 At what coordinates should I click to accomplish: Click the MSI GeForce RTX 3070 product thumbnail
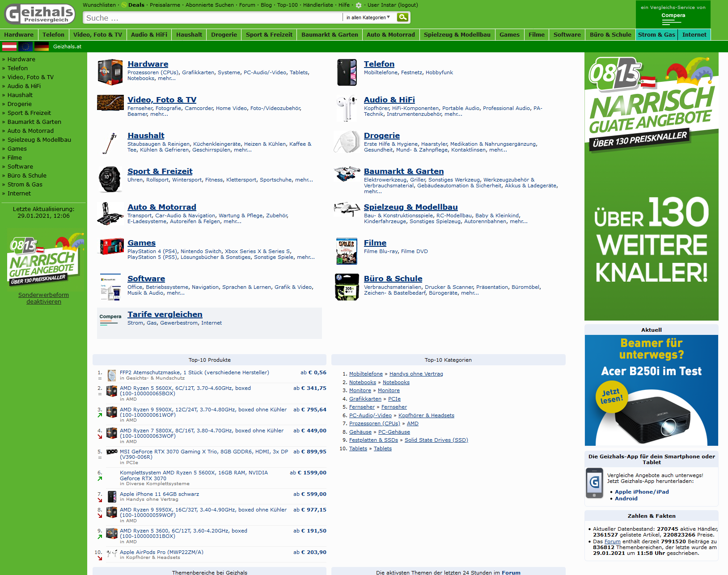tap(112, 452)
